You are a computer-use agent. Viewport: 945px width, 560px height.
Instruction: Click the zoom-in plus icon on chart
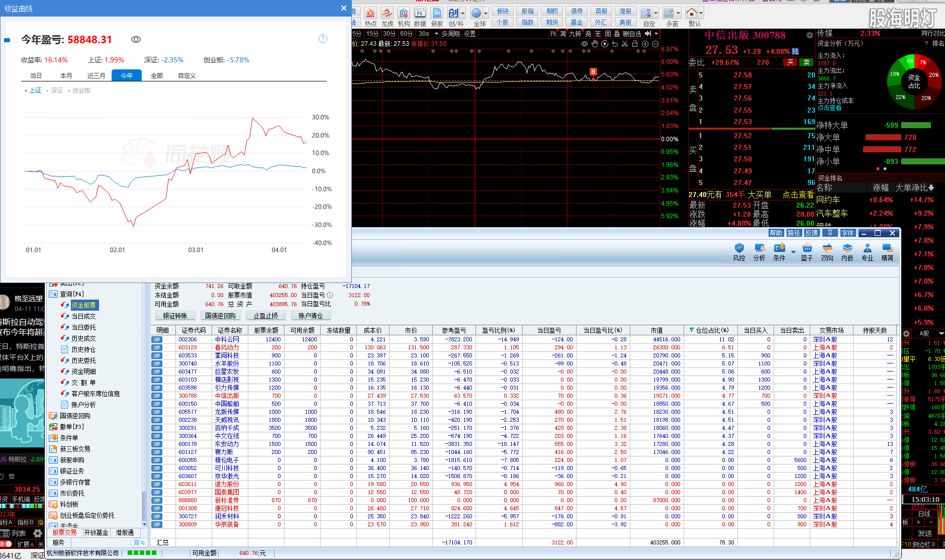[x=645, y=44]
